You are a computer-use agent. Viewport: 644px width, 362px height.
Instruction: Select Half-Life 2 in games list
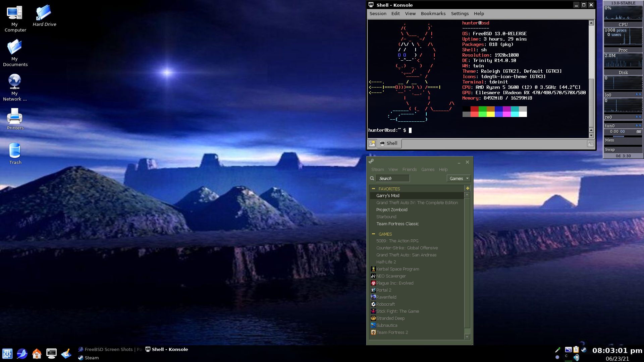417,262
